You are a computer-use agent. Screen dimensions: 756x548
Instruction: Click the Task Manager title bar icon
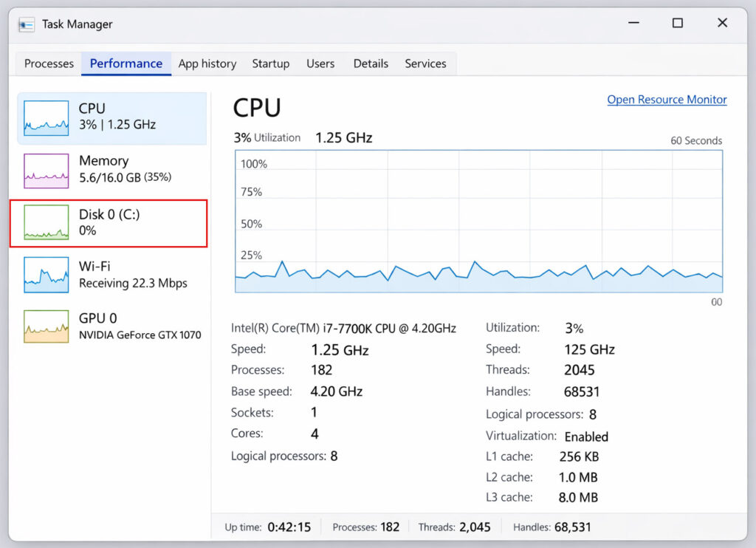27,24
